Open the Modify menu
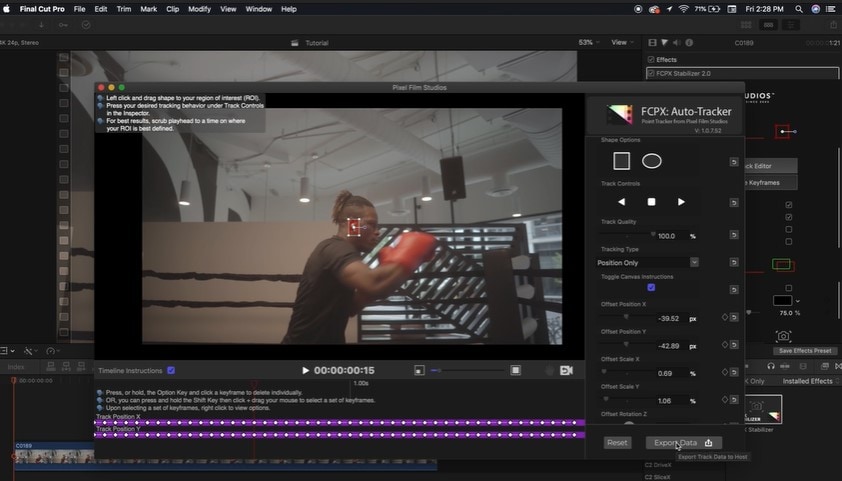Screen dimensions: 842x481 tap(199, 9)
